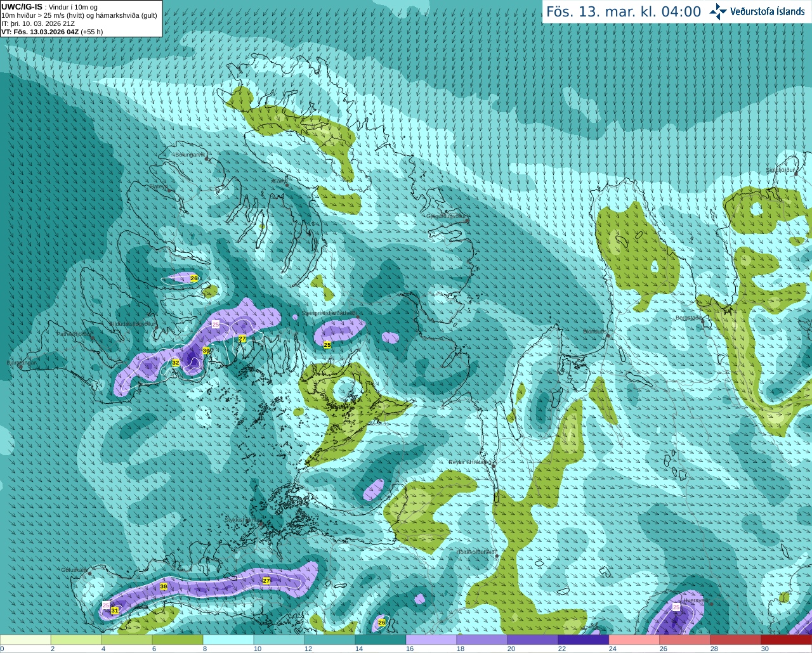Click the Bergstaðir station label
Viewport: 812px width, 653px height.
(x=688, y=318)
